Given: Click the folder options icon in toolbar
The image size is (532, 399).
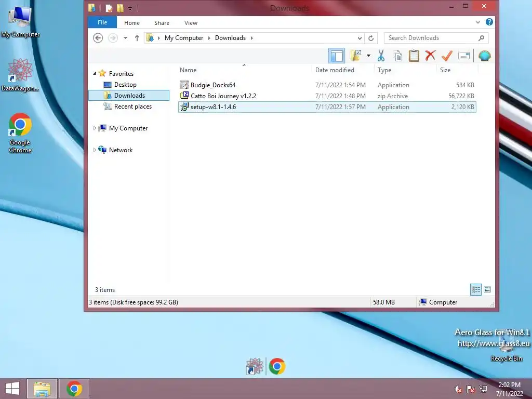Looking at the screenshot, I should 355,56.
